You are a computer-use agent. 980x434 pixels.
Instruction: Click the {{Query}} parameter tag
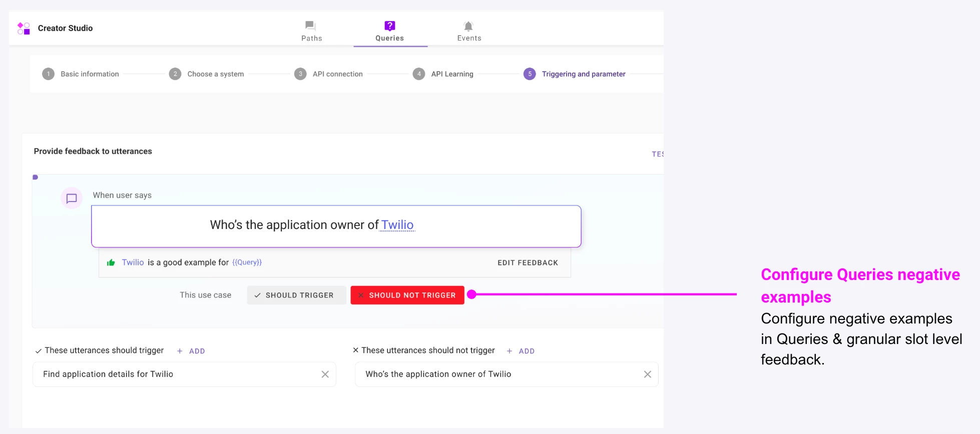click(x=247, y=262)
